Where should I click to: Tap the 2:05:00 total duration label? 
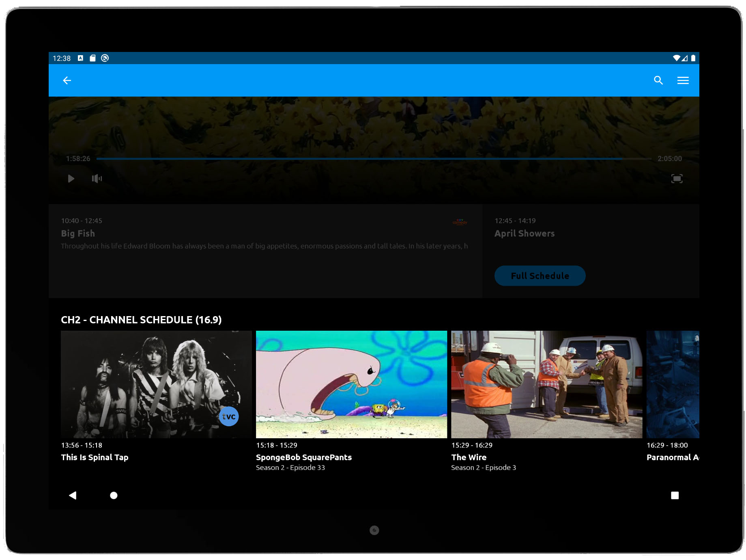coord(670,159)
